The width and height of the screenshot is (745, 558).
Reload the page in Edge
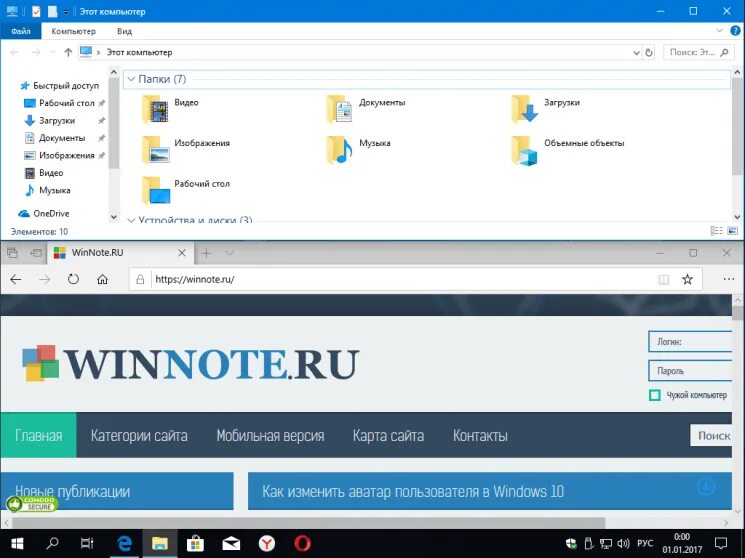73,279
